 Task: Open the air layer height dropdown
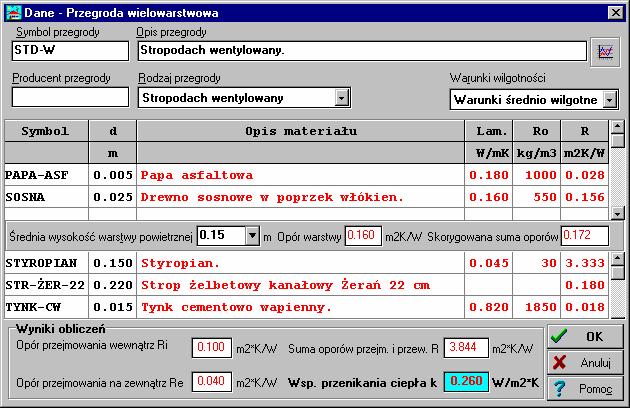tap(252, 235)
